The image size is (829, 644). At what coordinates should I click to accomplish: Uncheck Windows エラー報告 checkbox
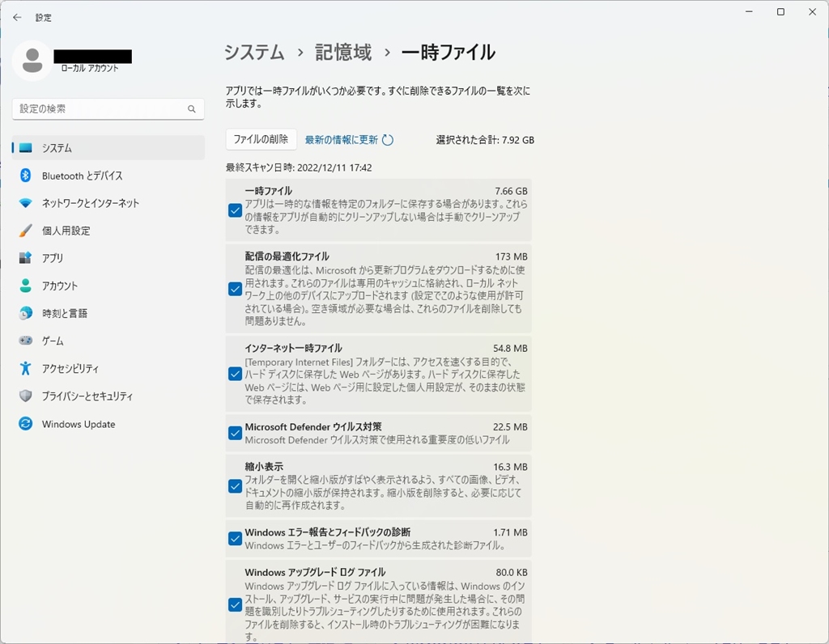click(236, 539)
